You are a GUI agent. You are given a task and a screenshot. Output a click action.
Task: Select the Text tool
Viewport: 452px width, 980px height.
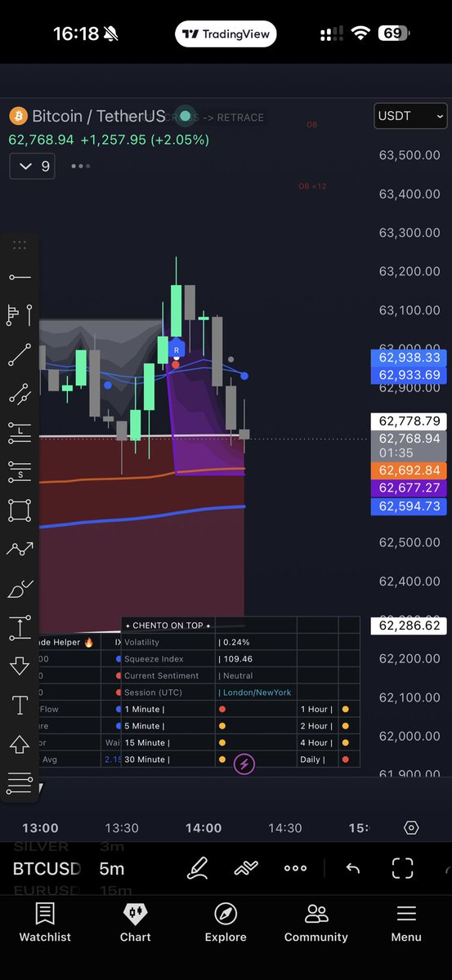click(x=20, y=705)
